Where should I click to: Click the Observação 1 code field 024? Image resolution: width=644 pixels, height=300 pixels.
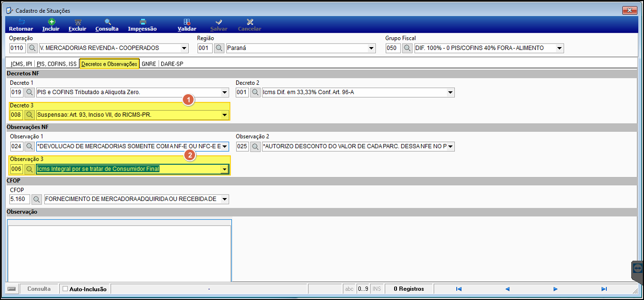(17, 146)
